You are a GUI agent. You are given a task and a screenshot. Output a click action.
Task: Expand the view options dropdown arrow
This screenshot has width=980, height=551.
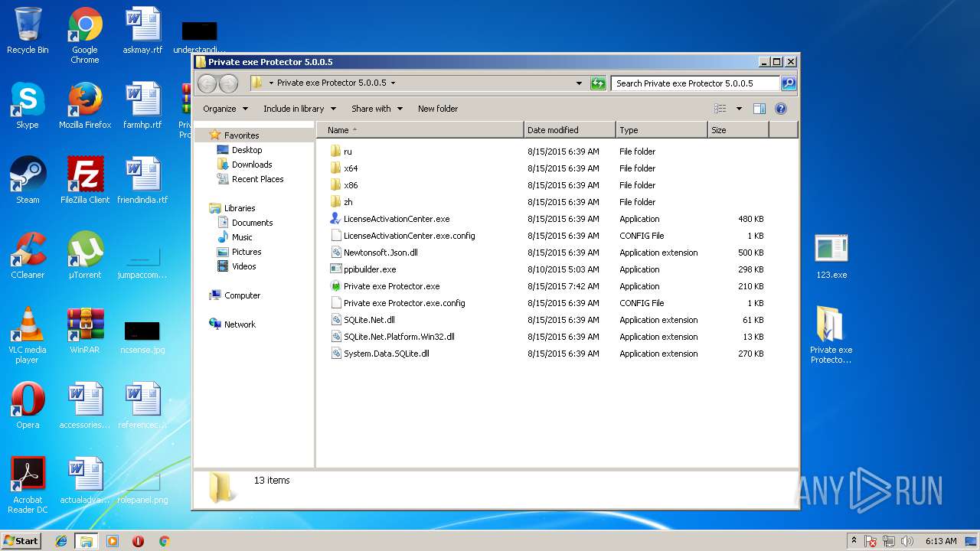(739, 109)
